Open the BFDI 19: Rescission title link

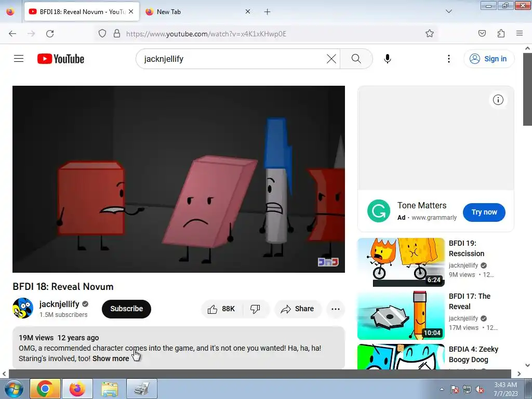(467, 248)
